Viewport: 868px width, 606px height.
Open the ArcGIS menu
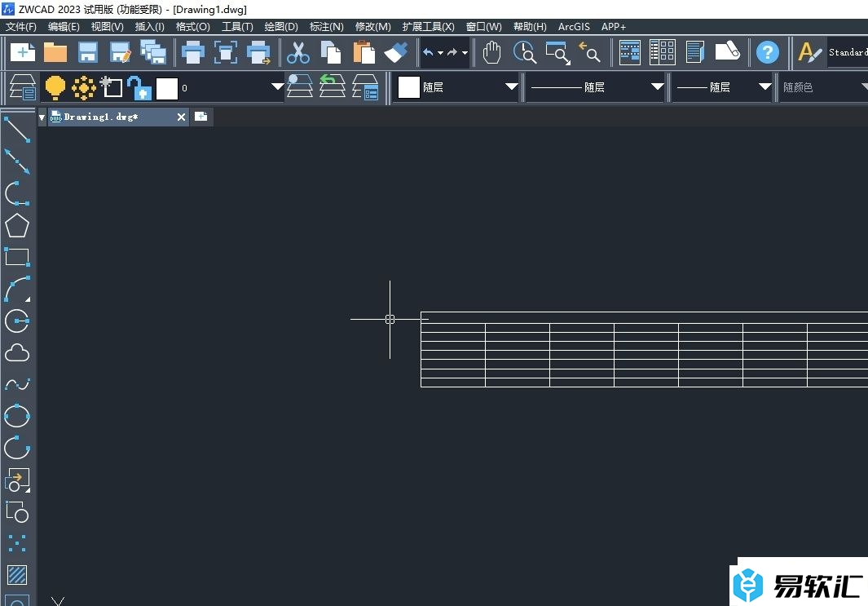[574, 27]
